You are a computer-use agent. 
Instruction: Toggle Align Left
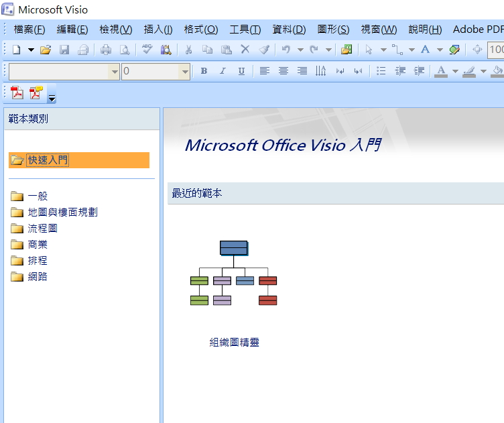point(265,71)
